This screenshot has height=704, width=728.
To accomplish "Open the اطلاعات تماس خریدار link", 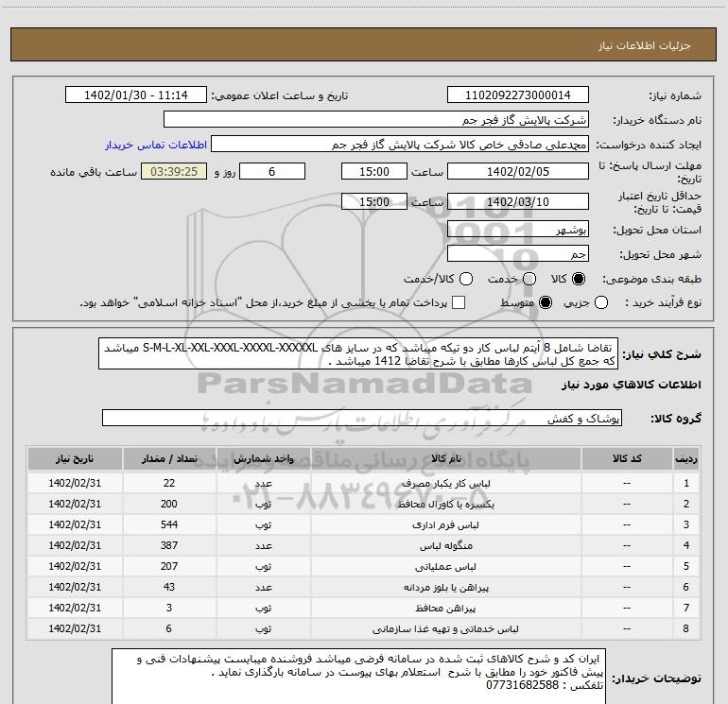I will coord(156,145).
